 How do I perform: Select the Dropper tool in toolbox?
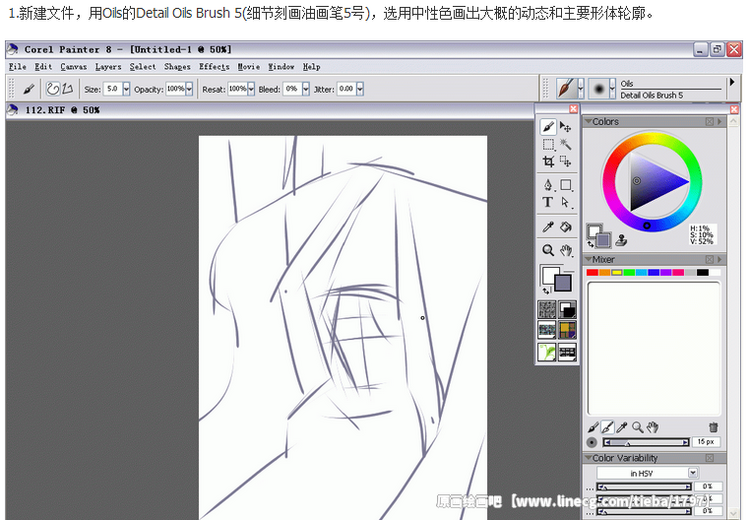pos(548,227)
